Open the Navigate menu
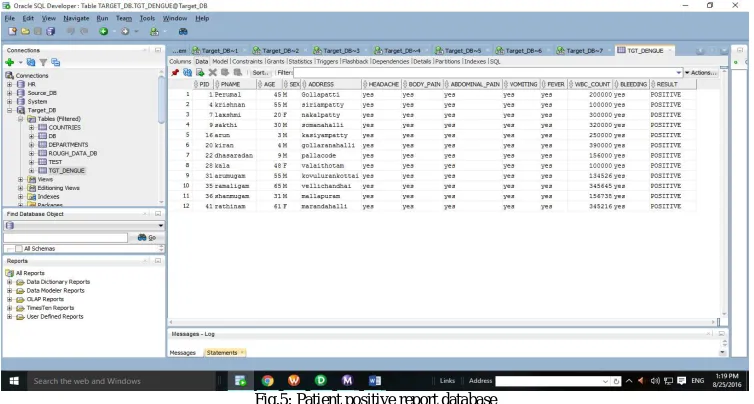Image resolution: width=754 pixels, height=404 pixels. point(76,18)
